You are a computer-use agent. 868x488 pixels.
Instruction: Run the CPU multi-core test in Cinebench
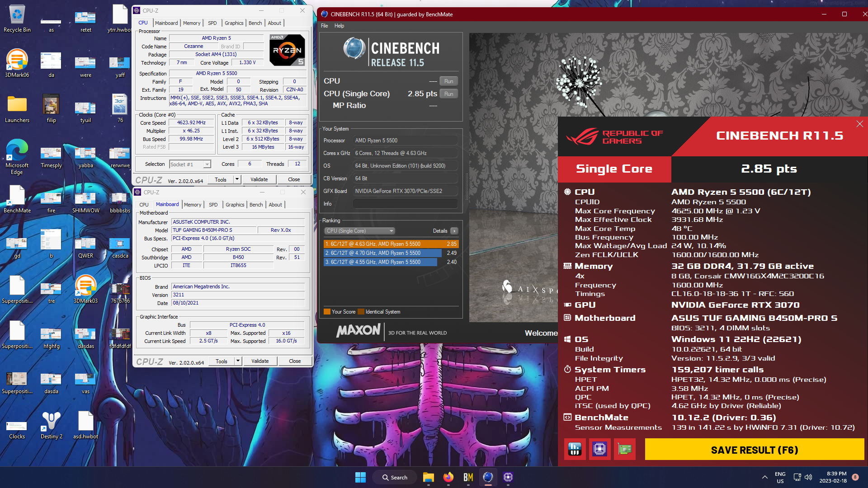pyautogui.click(x=448, y=81)
